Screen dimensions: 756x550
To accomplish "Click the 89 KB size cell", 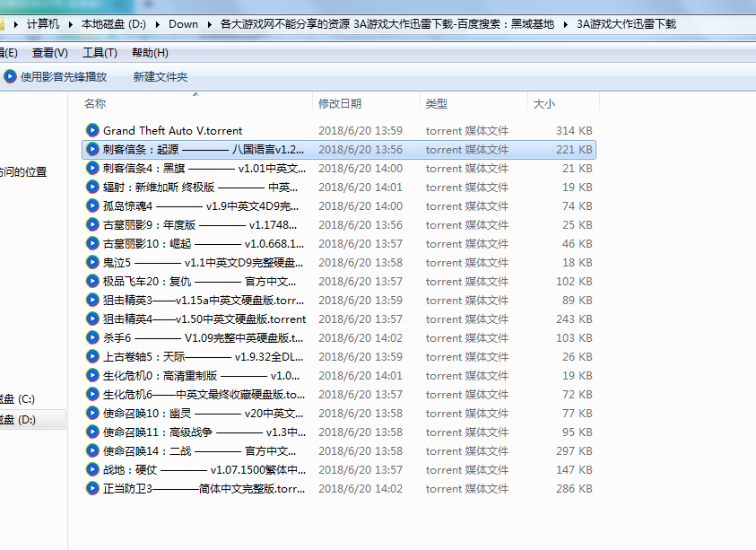I will [578, 300].
